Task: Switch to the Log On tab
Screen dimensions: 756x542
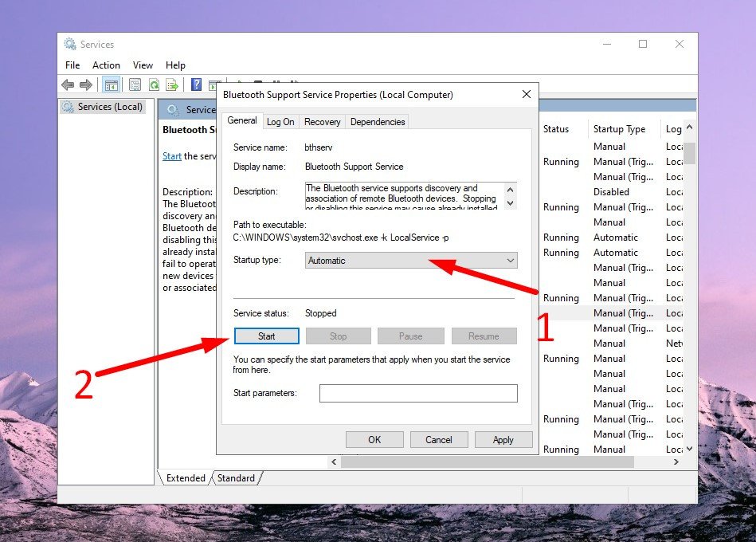Action: tap(280, 122)
